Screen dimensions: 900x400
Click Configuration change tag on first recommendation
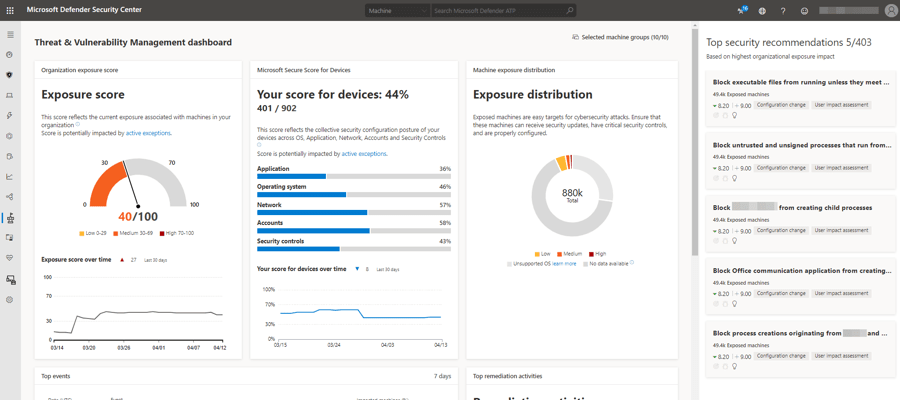(781, 105)
